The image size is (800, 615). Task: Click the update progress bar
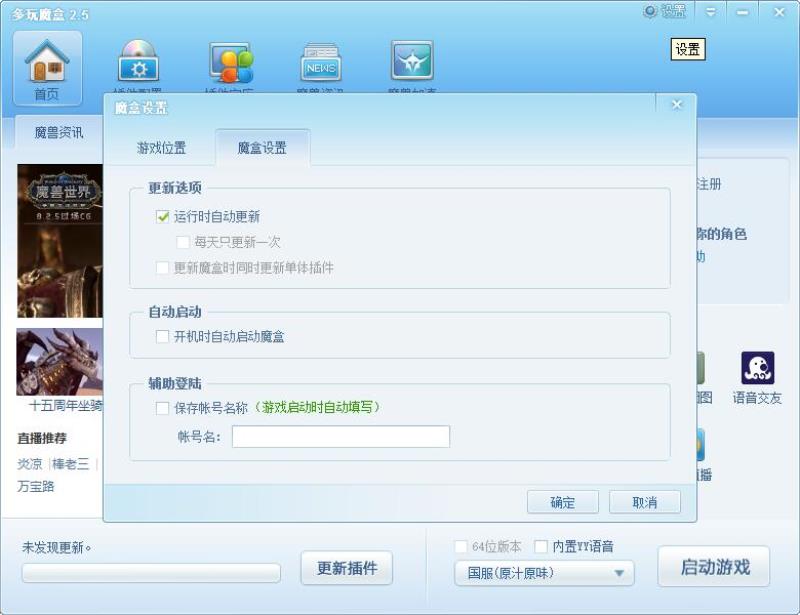tap(151, 573)
